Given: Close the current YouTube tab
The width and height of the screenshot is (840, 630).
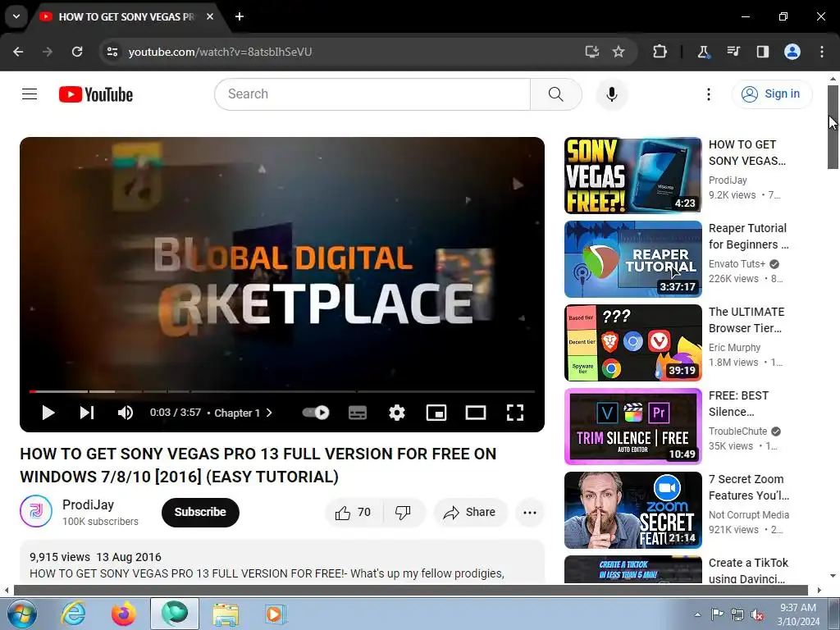Looking at the screenshot, I should [210, 16].
